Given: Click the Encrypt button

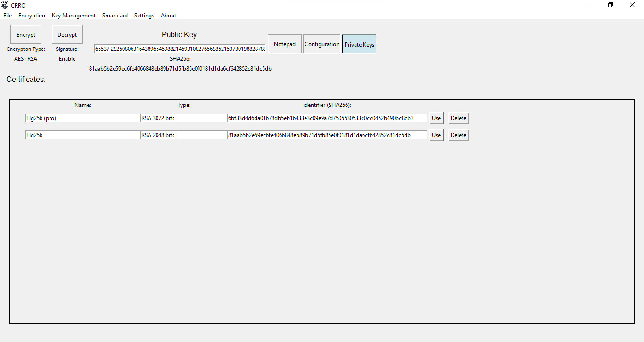Looking at the screenshot, I should click(26, 34).
